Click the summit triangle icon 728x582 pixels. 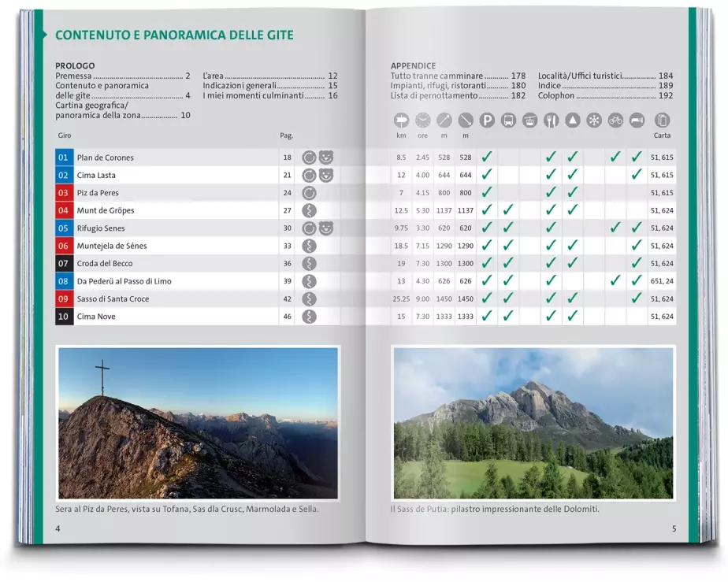573,120
